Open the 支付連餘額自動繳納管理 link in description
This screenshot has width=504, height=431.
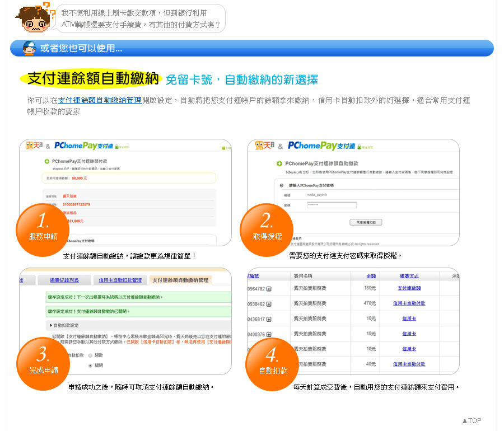(x=100, y=101)
